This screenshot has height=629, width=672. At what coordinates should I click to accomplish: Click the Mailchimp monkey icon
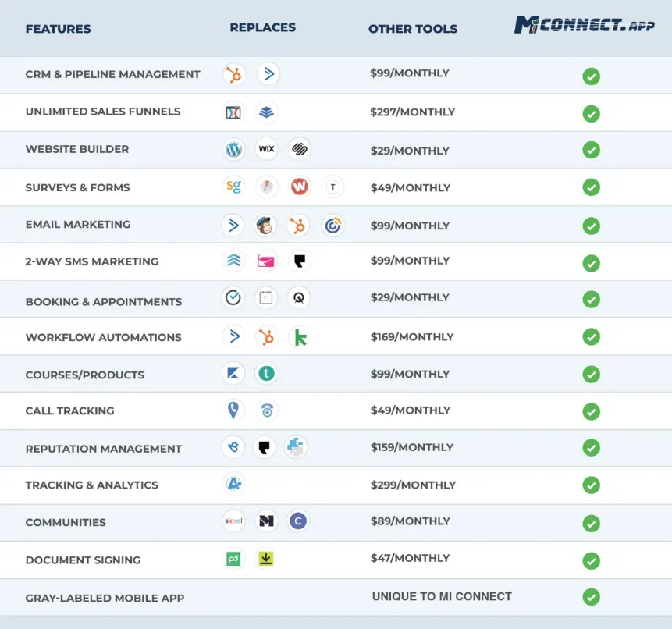(x=265, y=226)
